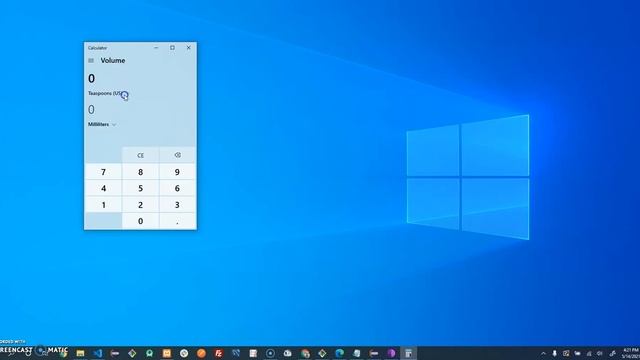Click digit 8 on the keypad
Screen dimensions: 640x360
pyautogui.click(x=140, y=172)
